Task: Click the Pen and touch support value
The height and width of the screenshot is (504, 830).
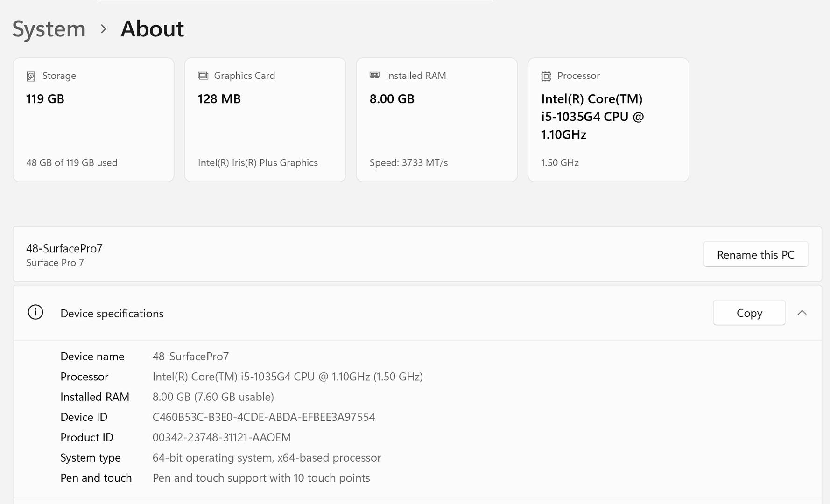Action: pyautogui.click(x=261, y=478)
